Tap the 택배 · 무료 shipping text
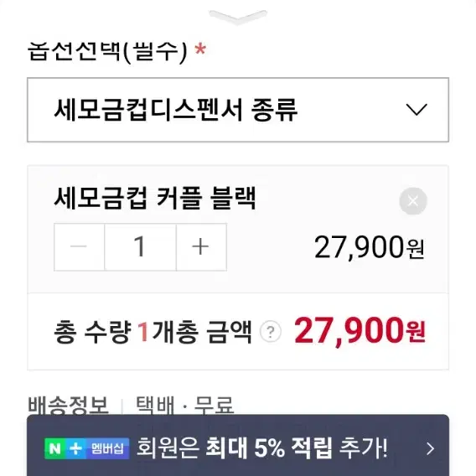Viewport: 476px width, 476px height. (184, 405)
